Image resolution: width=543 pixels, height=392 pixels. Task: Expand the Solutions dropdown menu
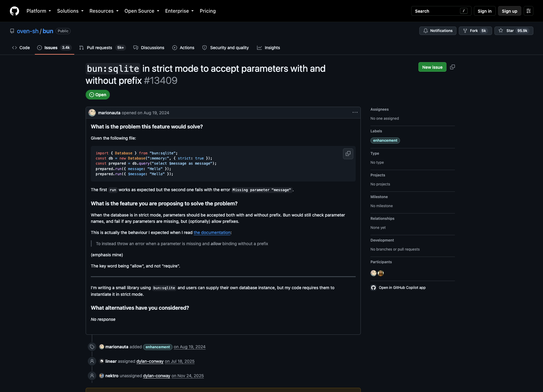[x=70, y=11]
